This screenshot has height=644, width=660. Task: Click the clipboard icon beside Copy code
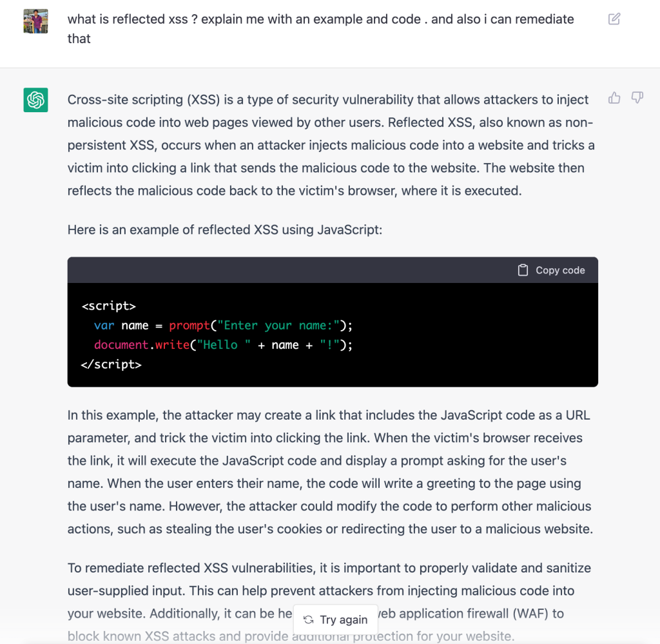(x=523, y=270)
